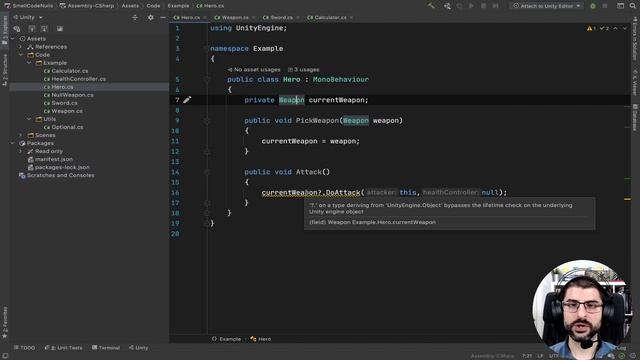Click the Stop square button in toolbar
Viewport: 640px width, 360px height.
(484, 6)
